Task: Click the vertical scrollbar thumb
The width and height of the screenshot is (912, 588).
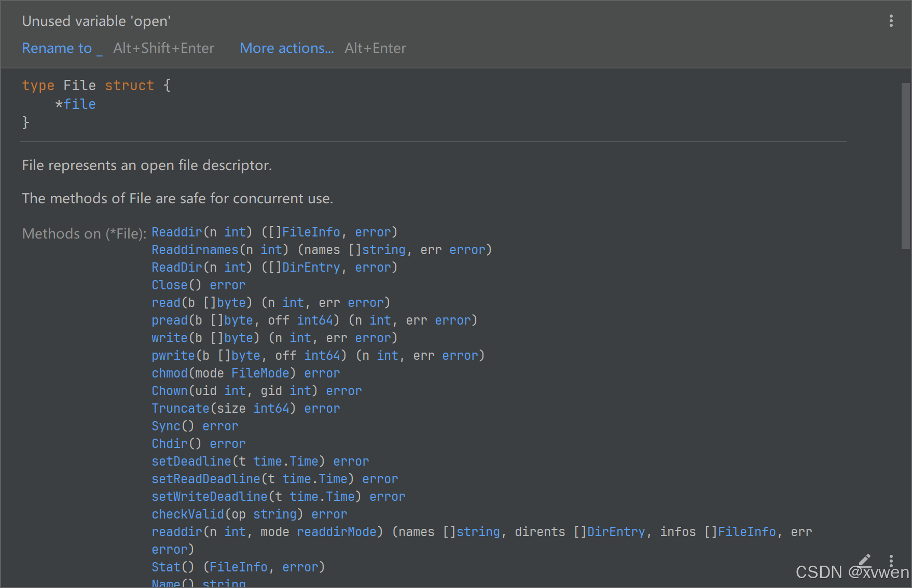Action: (905, 166)
